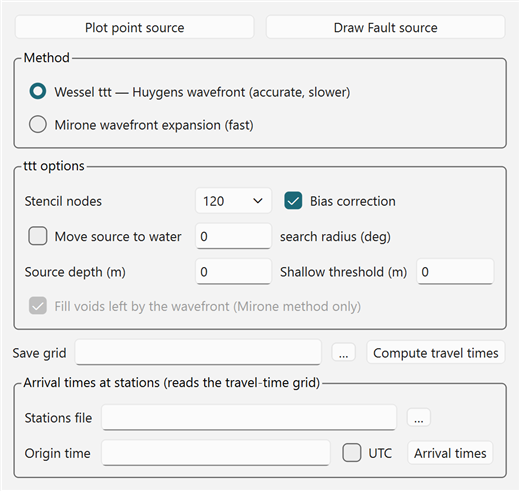Viewport: 520px width, 491px height.
Task: Click the Draw Fault source button
Action: (x=385, y=27)
